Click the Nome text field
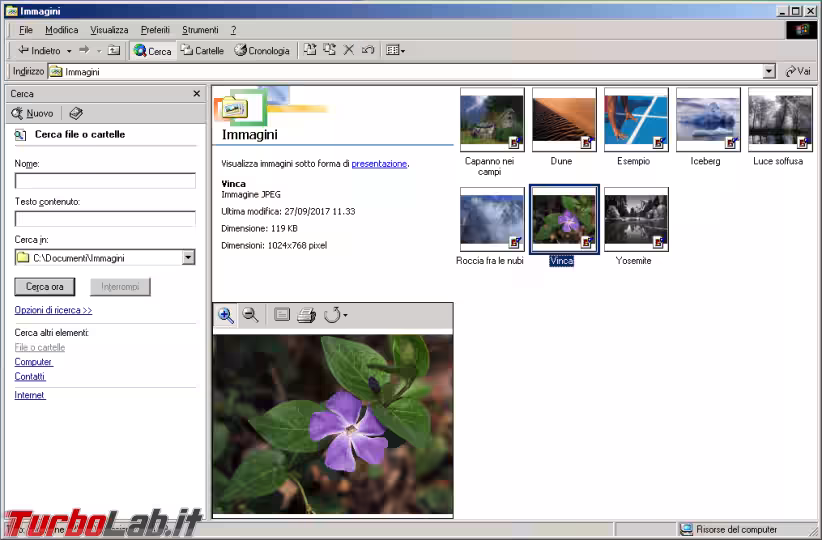Viewport: 822px width, 540px height. [105, 181]
